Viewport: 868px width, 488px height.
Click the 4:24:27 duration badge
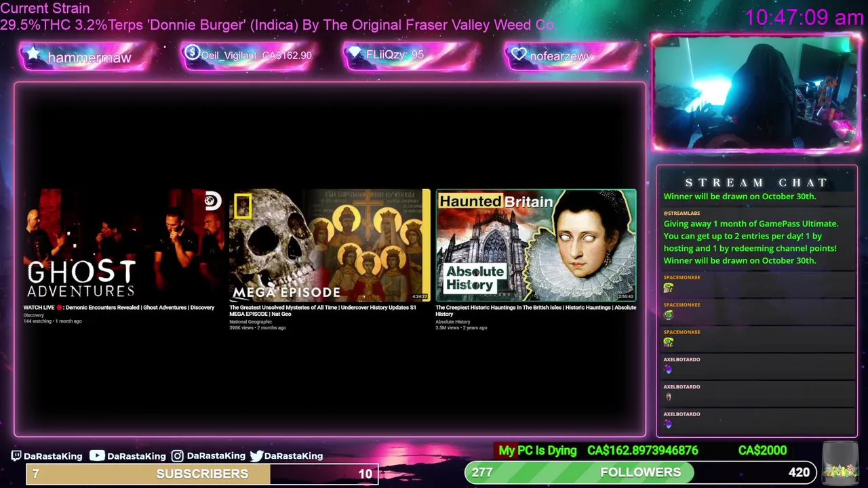[x=420, y=296]
